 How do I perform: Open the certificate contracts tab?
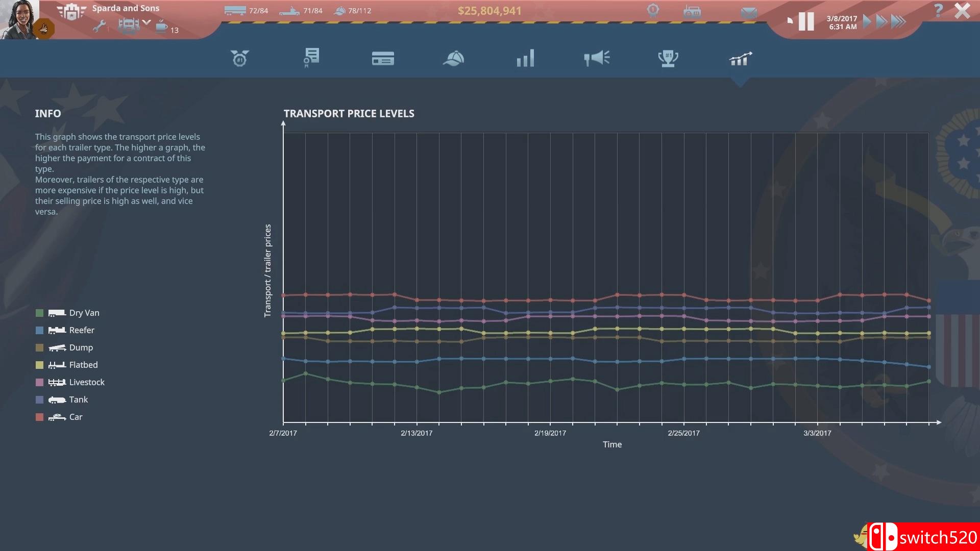(311, 58)
